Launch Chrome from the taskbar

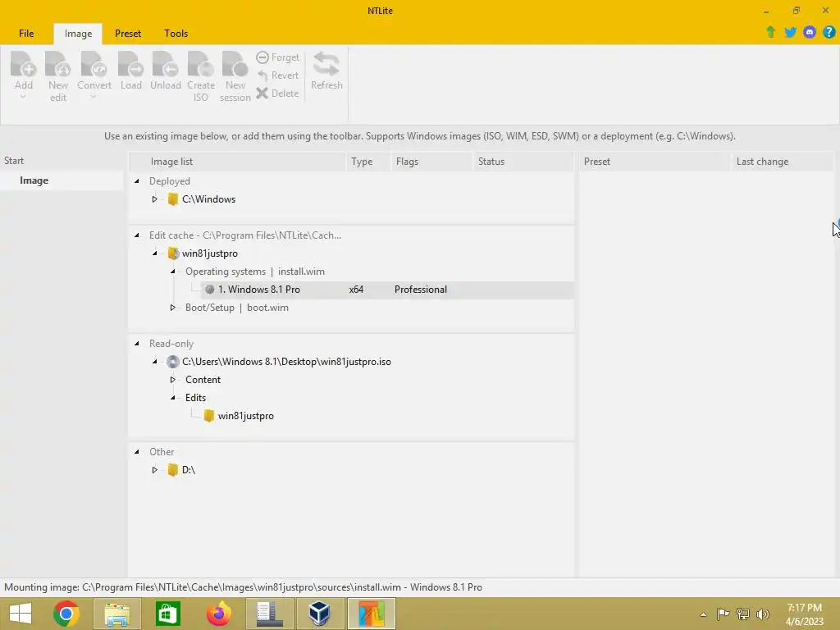tap(66, 614)
